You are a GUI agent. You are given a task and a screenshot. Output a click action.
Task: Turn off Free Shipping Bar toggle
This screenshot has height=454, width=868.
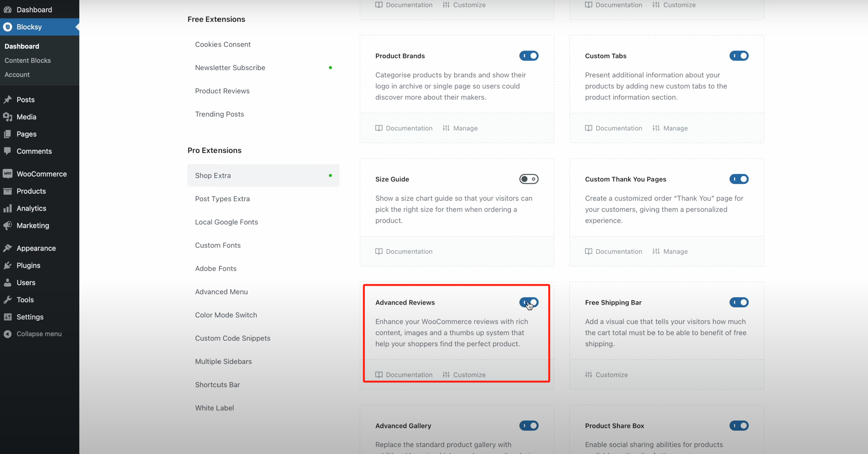(x=738, y=302)
